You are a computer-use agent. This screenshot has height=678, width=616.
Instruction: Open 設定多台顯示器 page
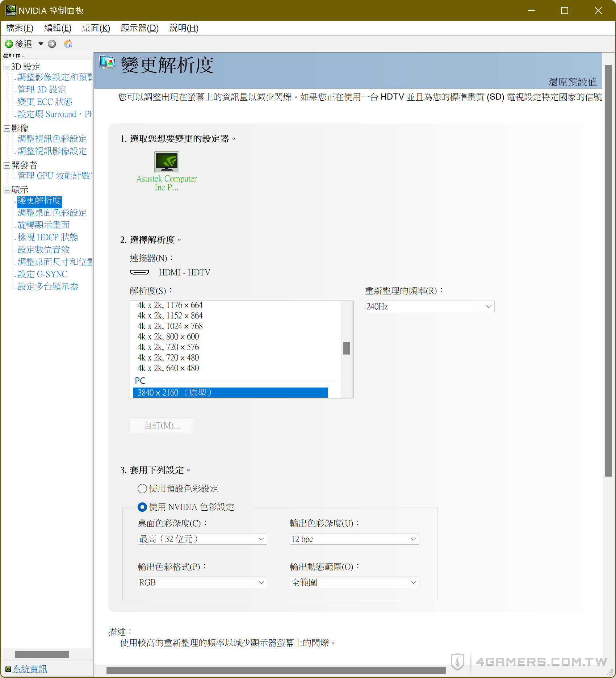48,286
